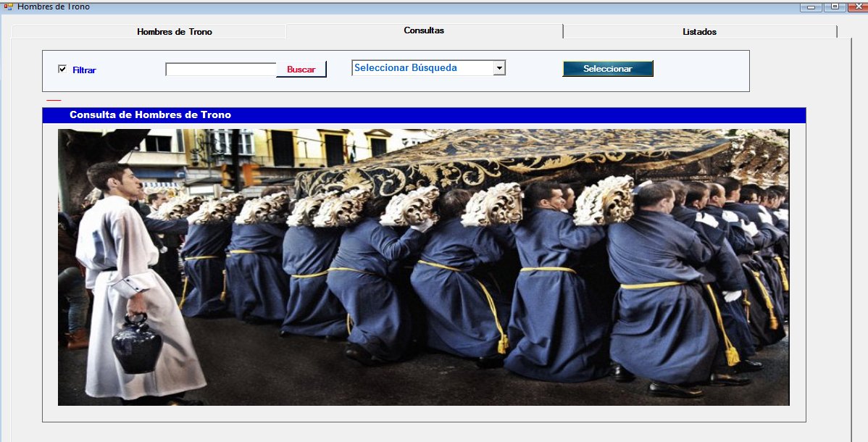Maximize the Hombres de Trono window

click(835, 7)
